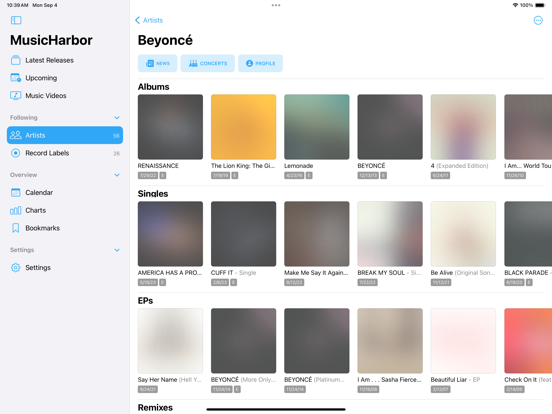
Task: Open BREAK MY SOUL single cover
Action: tap(390, 234)
